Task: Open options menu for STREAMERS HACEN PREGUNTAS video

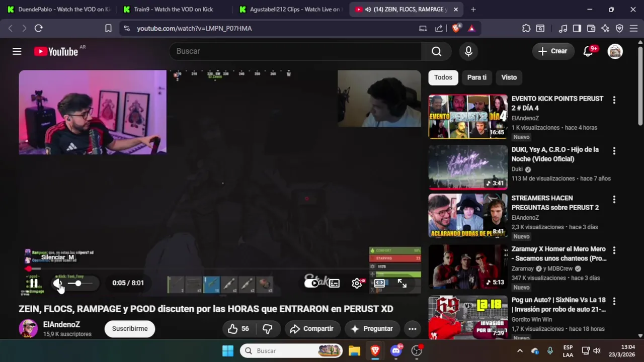Action: point(614,200)
